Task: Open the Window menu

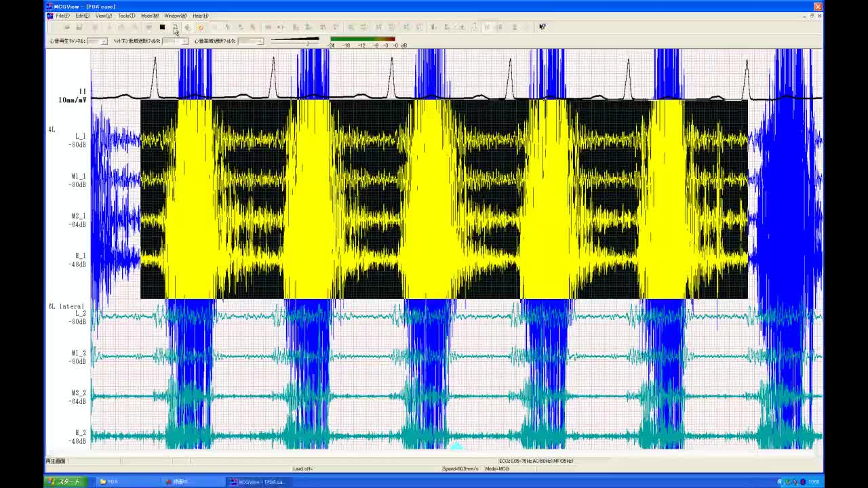Action: (x=175, y=16)
